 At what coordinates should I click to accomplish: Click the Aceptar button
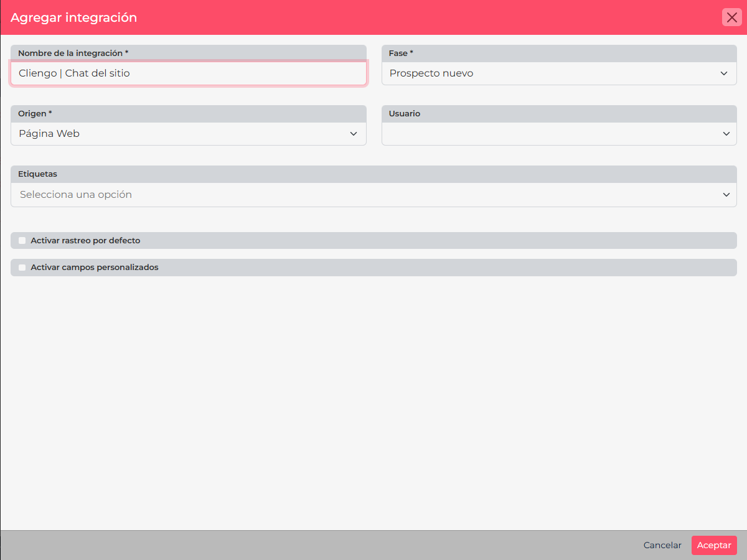[714, 545]
